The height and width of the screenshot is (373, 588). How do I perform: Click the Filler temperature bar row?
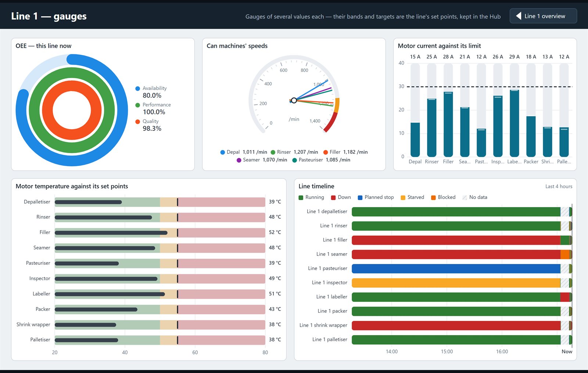coord(160,233)
